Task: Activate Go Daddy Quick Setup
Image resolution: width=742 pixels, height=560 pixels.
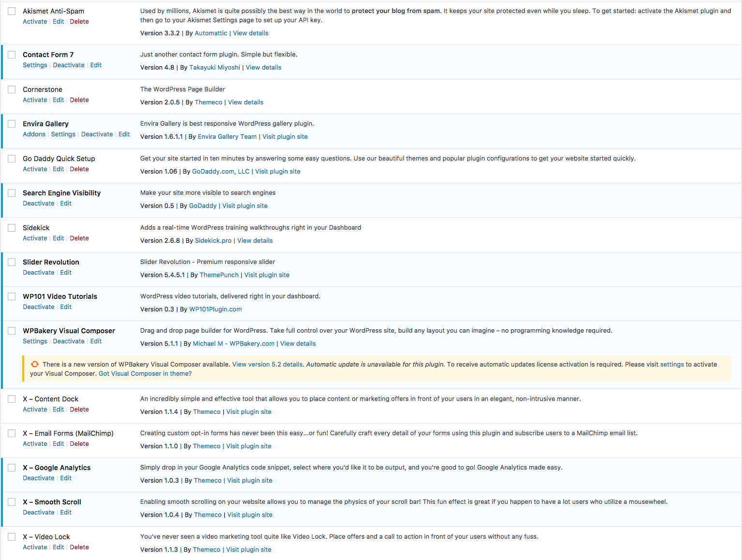Action: coord(35,169)
